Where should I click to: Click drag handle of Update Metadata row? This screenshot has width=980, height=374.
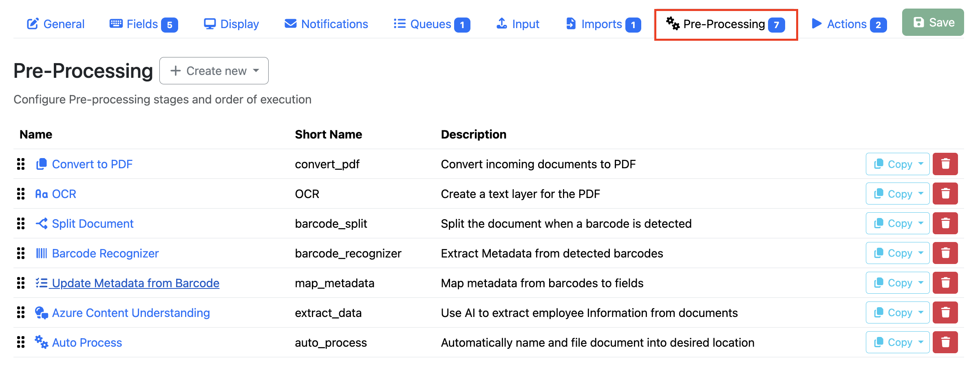21,283
